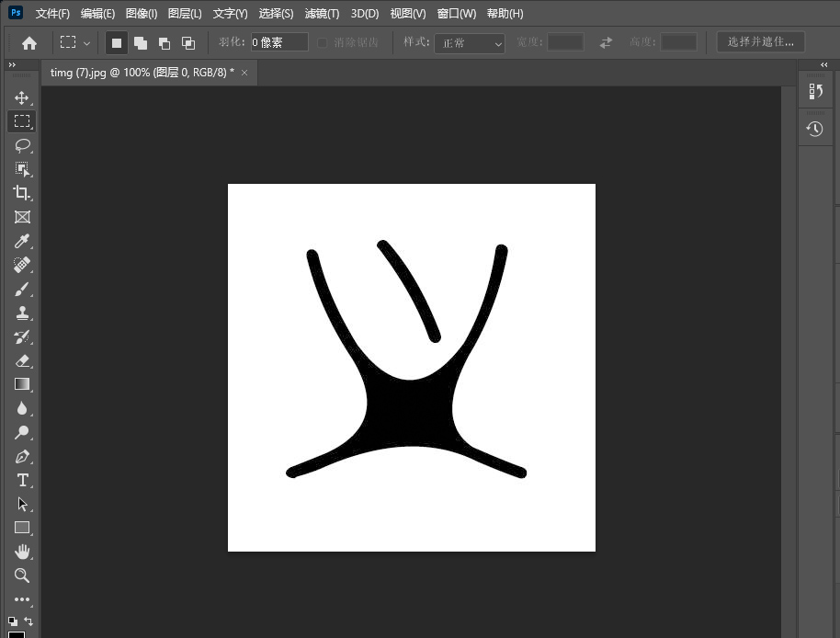The image size is (840, 638).
Task: Toggle Subtract from selection mode
Action: pyautogui.click(x=165, y=41)
